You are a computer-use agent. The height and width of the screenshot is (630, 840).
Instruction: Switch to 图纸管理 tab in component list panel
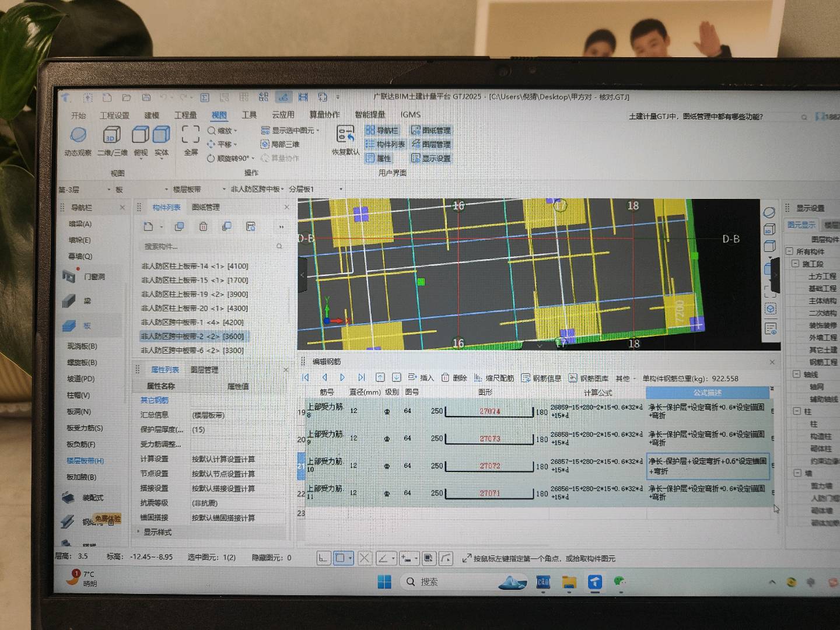pyautogui.click(x=205, y=207)
